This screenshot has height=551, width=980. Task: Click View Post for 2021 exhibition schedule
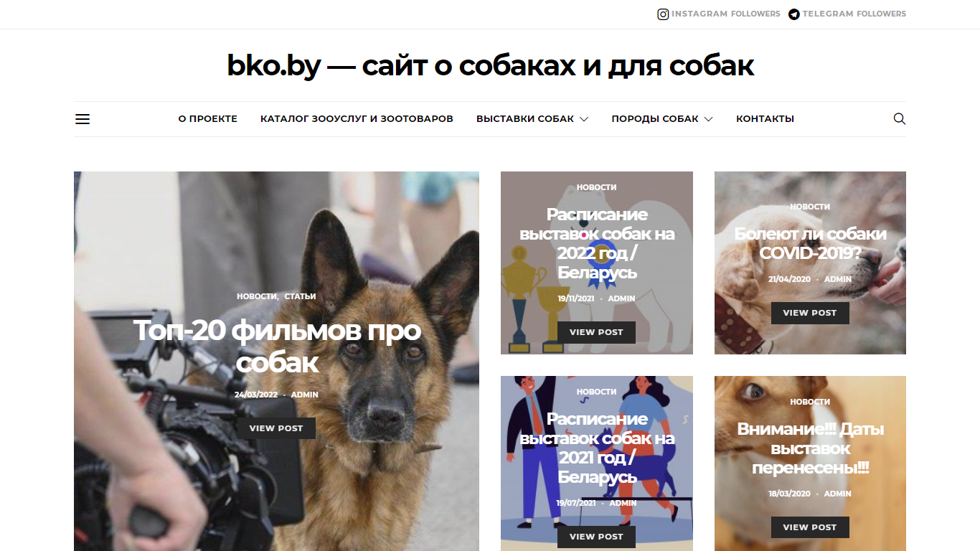tap(596, 537)
